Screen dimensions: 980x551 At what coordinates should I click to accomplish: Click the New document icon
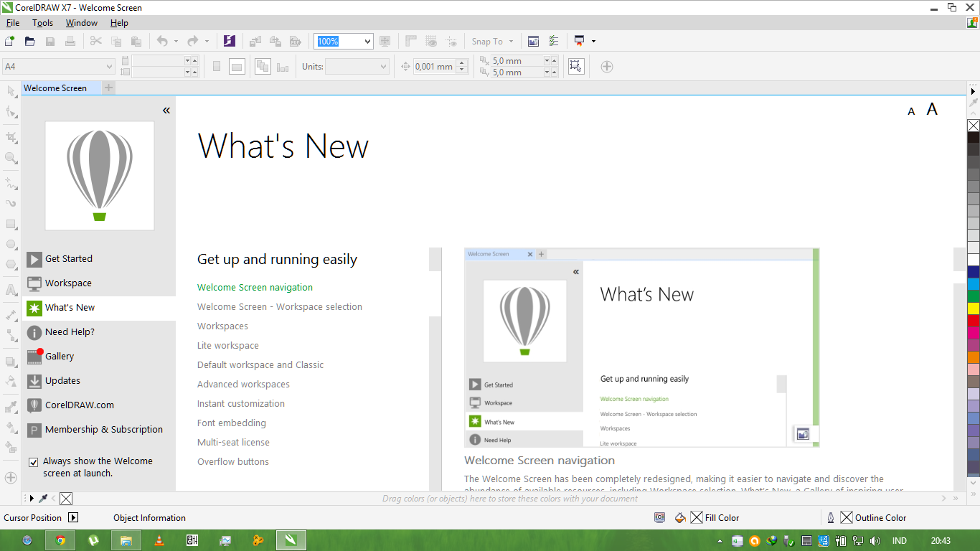click(x=9, y=42)
